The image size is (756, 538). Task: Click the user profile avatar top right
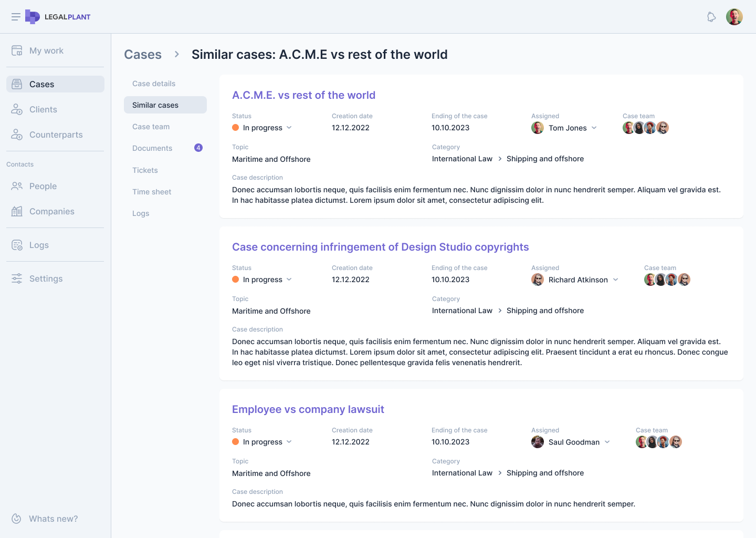734,17
